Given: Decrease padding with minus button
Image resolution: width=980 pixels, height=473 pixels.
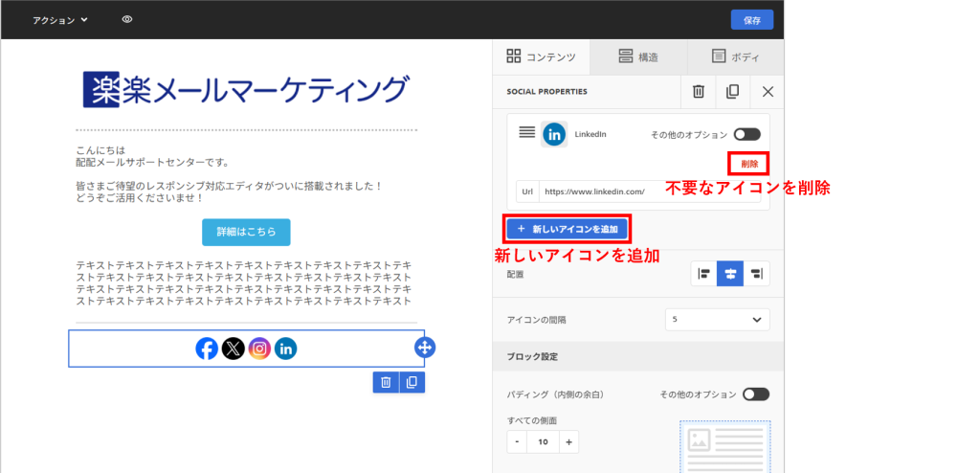Looking at the screenshot, I should coord(518,441).
